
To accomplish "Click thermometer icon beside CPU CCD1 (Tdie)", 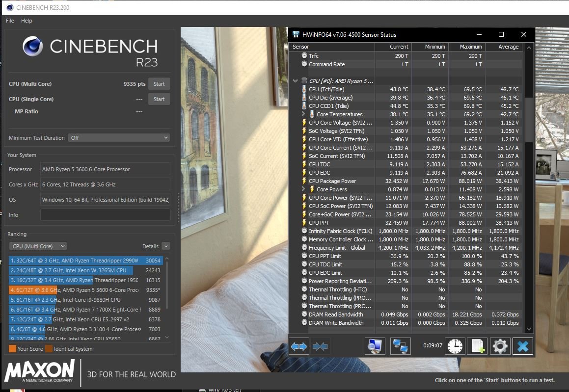I will pyautogui.click(x=304, y=106).
